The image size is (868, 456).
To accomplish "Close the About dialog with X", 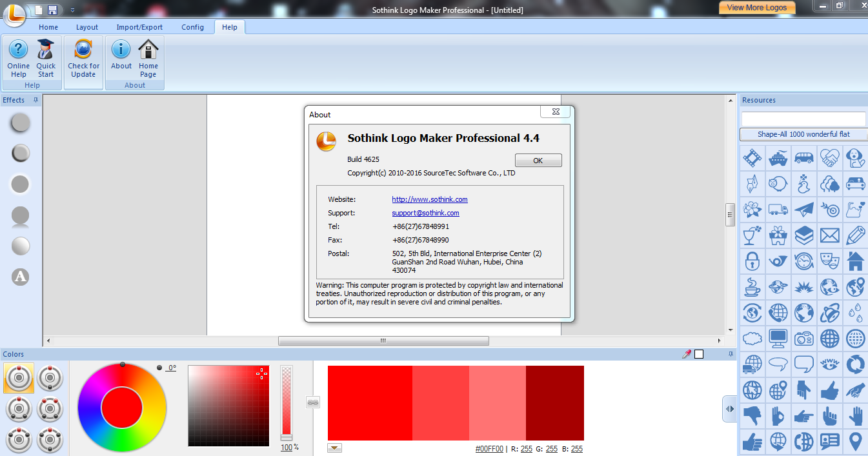I will tap(555, 112).
